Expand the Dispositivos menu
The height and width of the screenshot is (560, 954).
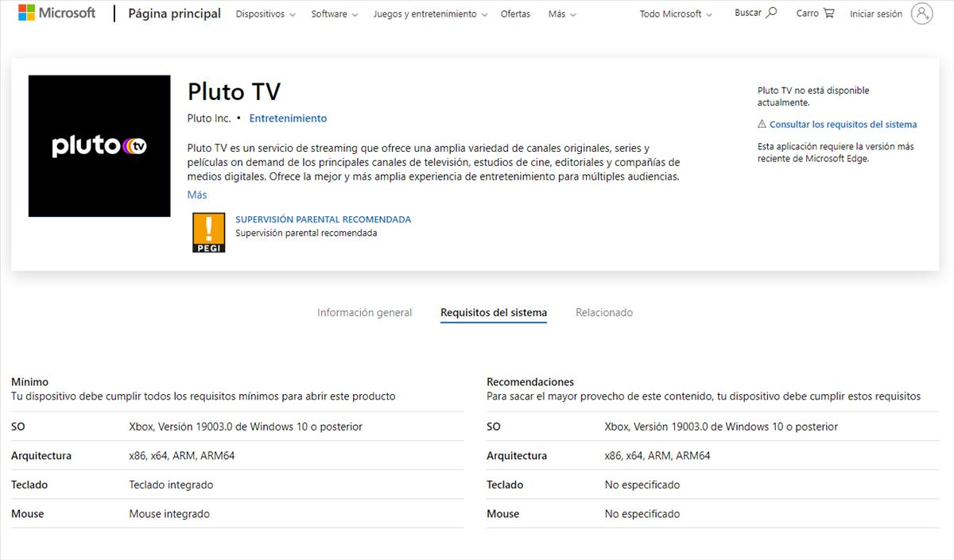[x=266, y=14]
